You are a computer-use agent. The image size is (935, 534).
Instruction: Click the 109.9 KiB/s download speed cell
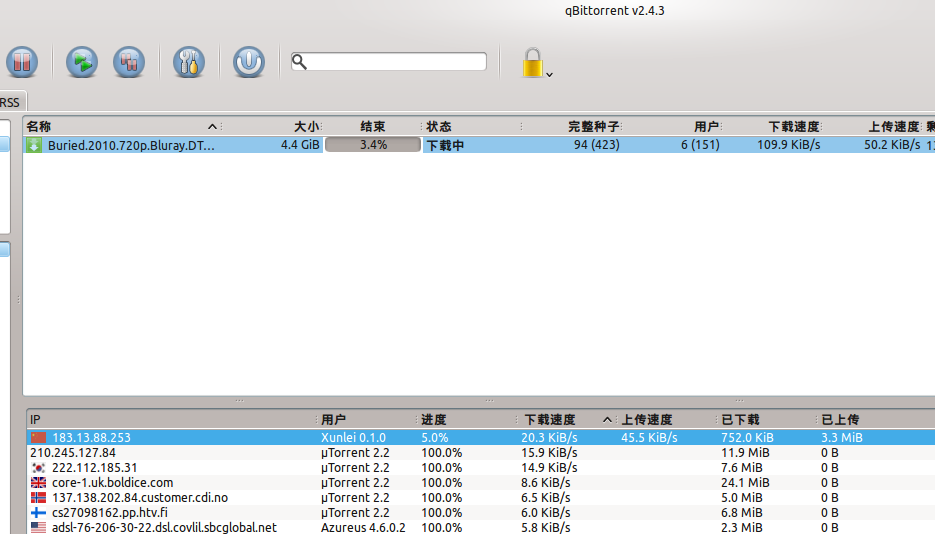(788, 145)
